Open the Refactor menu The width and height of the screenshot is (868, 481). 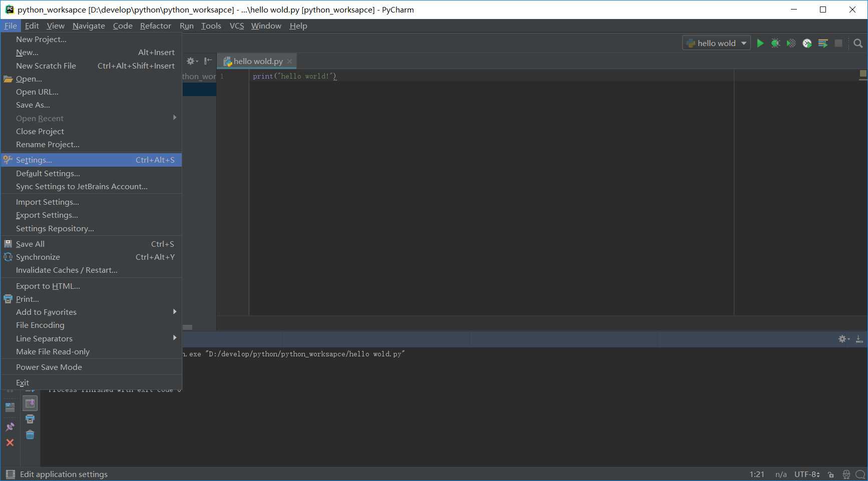pos(155,26)
